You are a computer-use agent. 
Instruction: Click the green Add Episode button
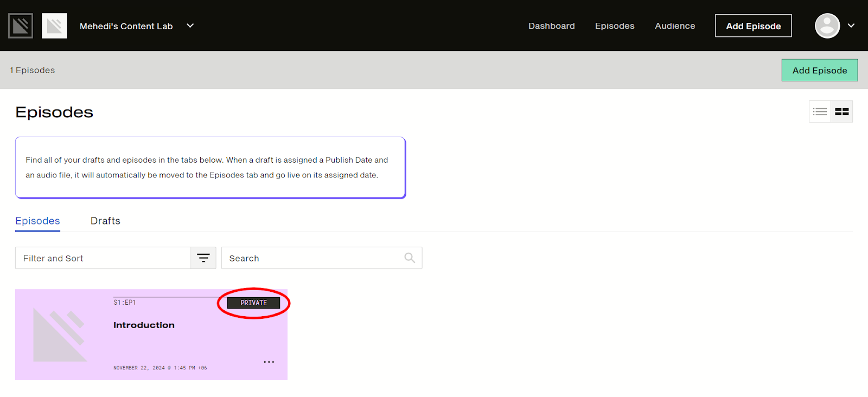pyautogui.click(x=819, y=71)
